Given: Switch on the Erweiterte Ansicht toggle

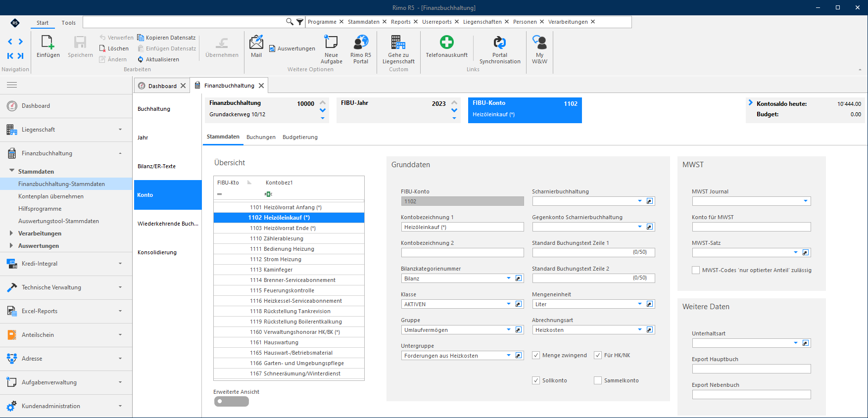Looking at the screenshot, I should [x=231, y=402].
